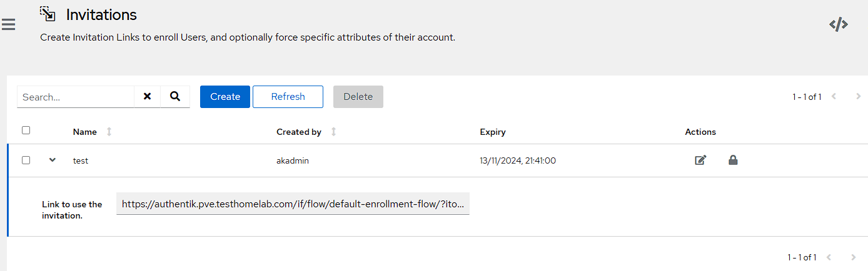Click the API drawer code icon
The height and width of the screenshot is (271, 868).
838,25
